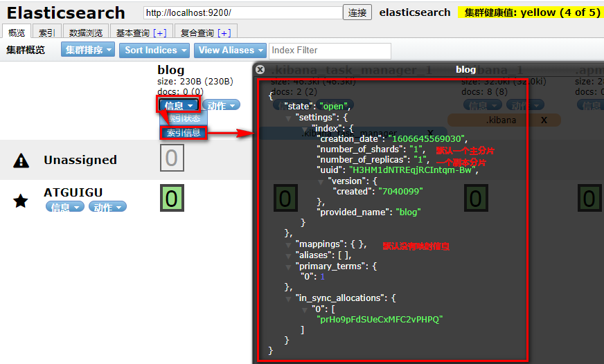Select 索引状态 from the blog menu
This screenshot has height=364, width=604.
[184, 118]
